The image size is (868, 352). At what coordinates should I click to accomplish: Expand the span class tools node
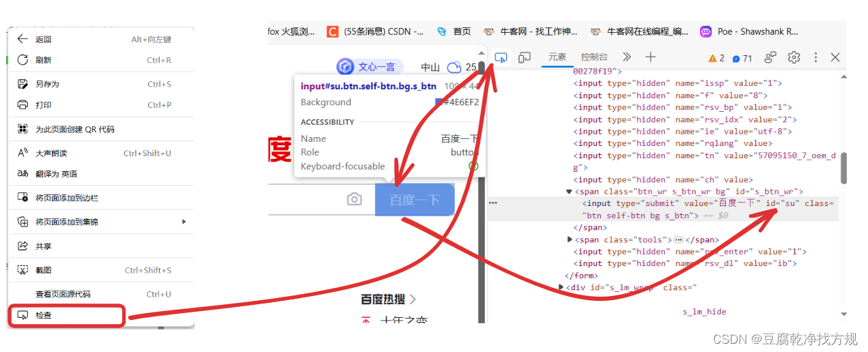tap(570, 239)
